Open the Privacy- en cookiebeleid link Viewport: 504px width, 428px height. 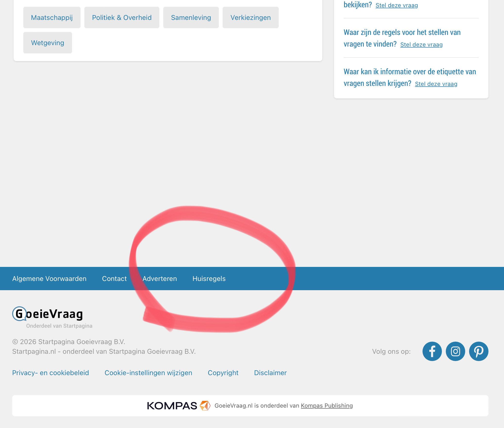pos(50,373)
